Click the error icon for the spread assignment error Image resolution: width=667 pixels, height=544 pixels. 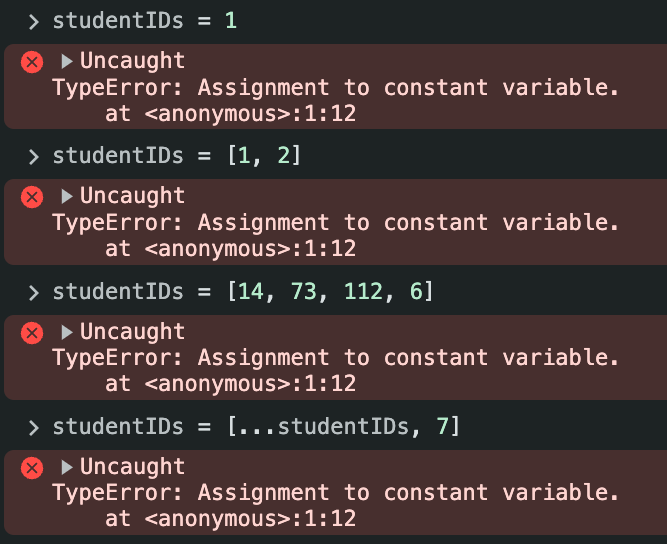(32, 468)
